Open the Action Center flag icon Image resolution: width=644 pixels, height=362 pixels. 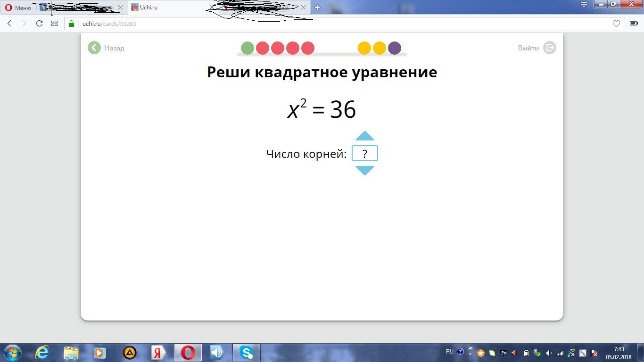(x=594, y=353)
